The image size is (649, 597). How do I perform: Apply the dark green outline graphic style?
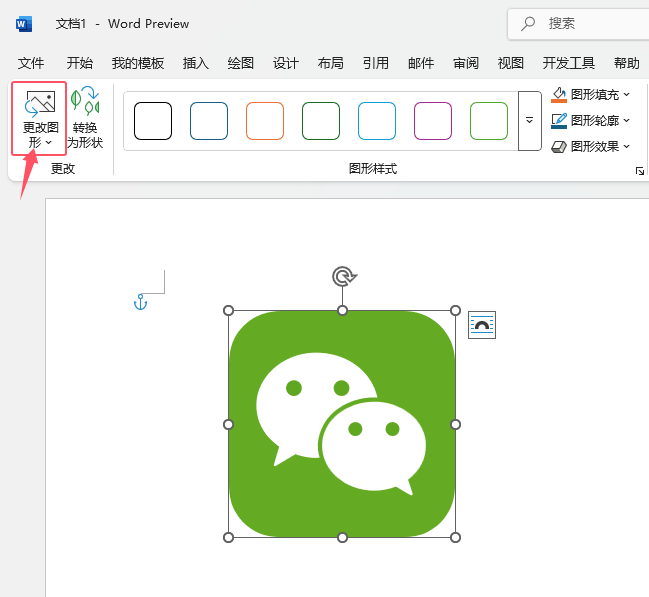point(321,121)
